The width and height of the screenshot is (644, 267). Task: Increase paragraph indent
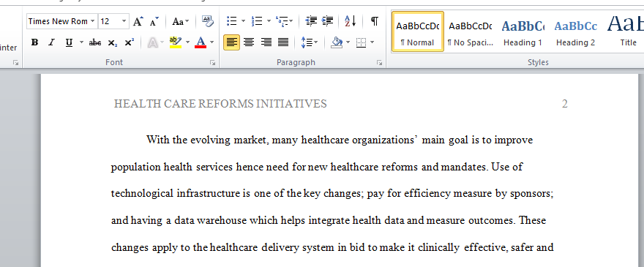click(x=327, y=21)
